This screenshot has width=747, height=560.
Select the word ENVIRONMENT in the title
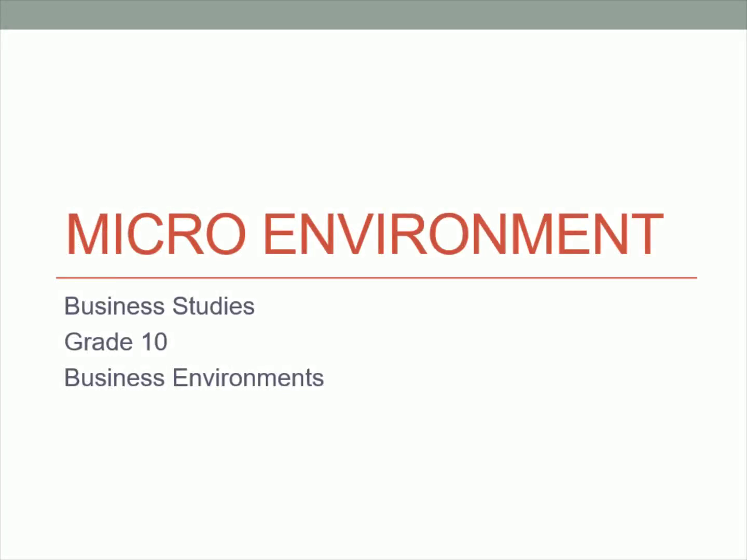point(463,234)
